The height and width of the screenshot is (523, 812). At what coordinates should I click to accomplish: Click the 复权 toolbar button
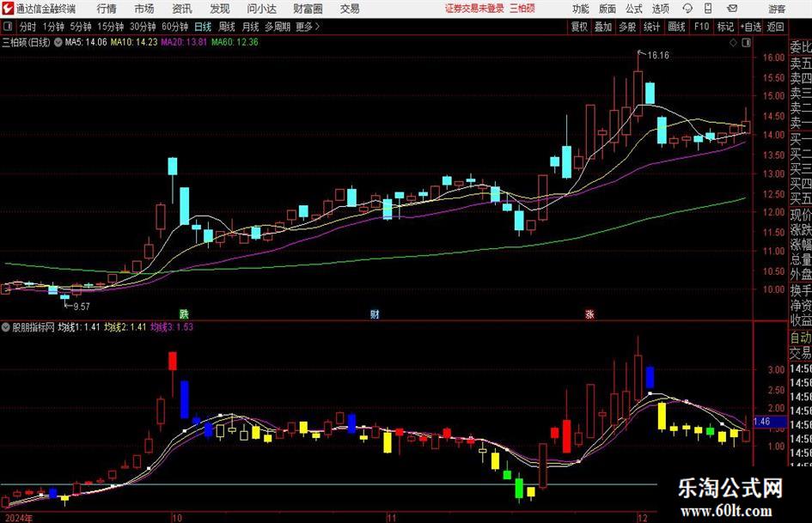pos(579,27)
